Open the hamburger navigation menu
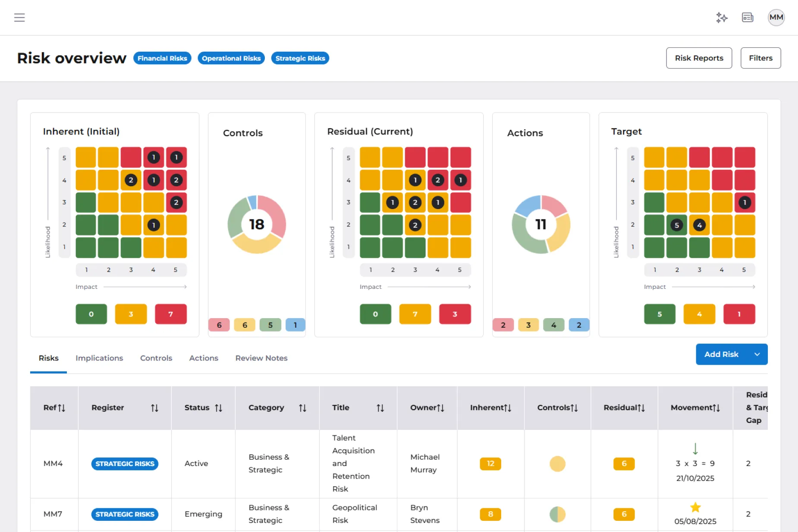Screen dimensions: 798x532 point(19,18)
